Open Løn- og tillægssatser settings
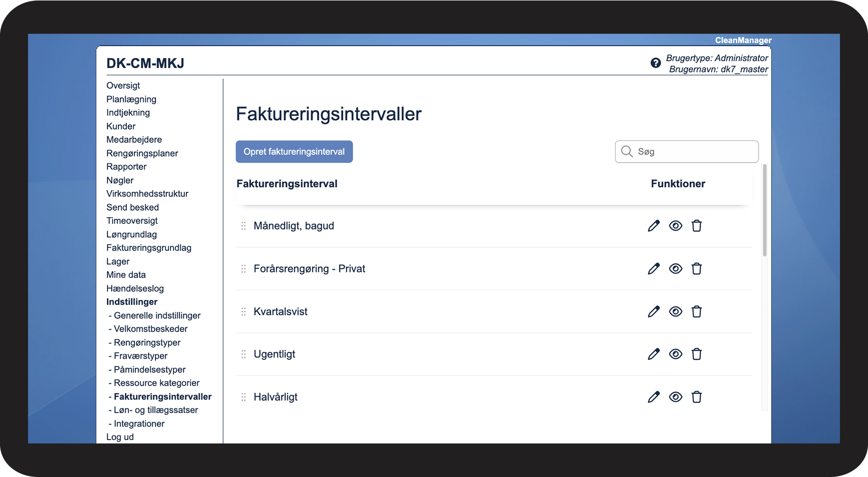 [156, 410]
